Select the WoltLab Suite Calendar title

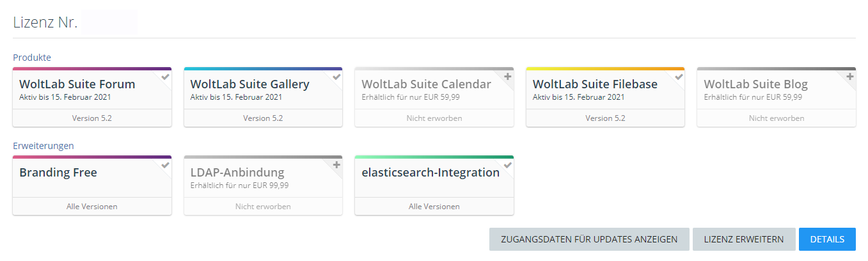pyautogui.click(x=426, y=84)
